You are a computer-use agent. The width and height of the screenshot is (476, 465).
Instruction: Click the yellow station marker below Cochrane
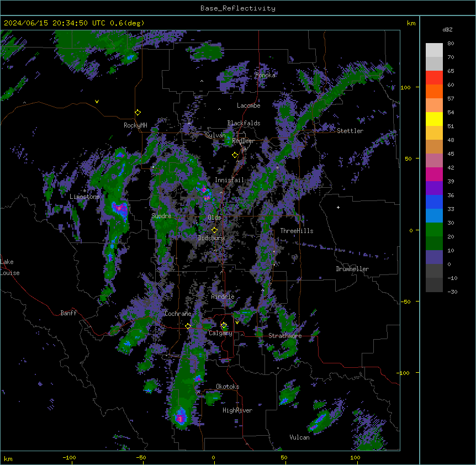(x=188, y=326)
